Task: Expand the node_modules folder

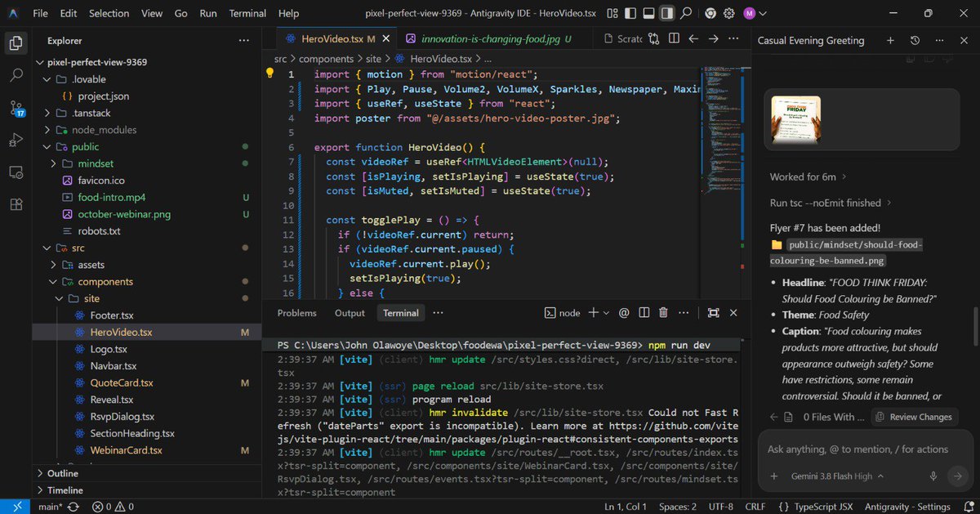Action: click(x=47, y=130)
